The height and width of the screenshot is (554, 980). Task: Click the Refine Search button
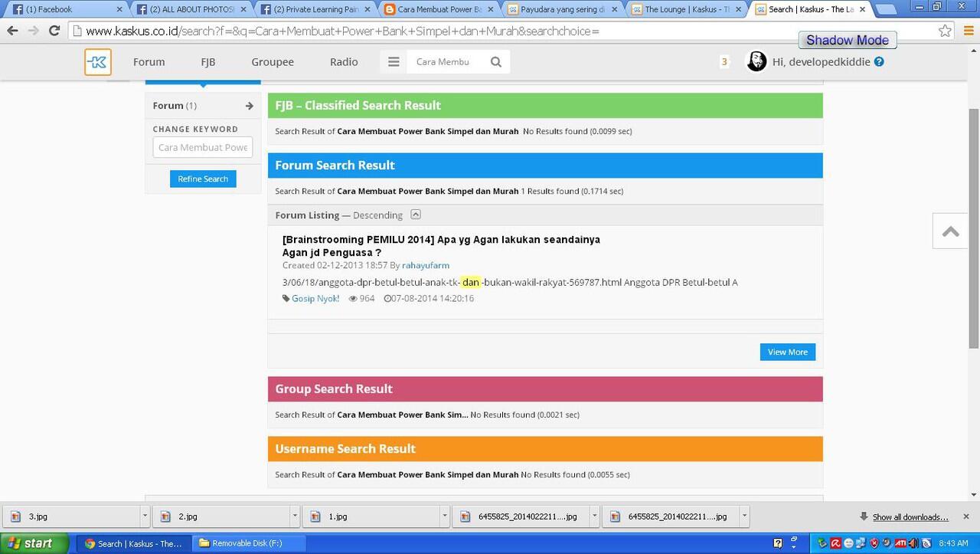pyautogui.click(x=203, y=179)
